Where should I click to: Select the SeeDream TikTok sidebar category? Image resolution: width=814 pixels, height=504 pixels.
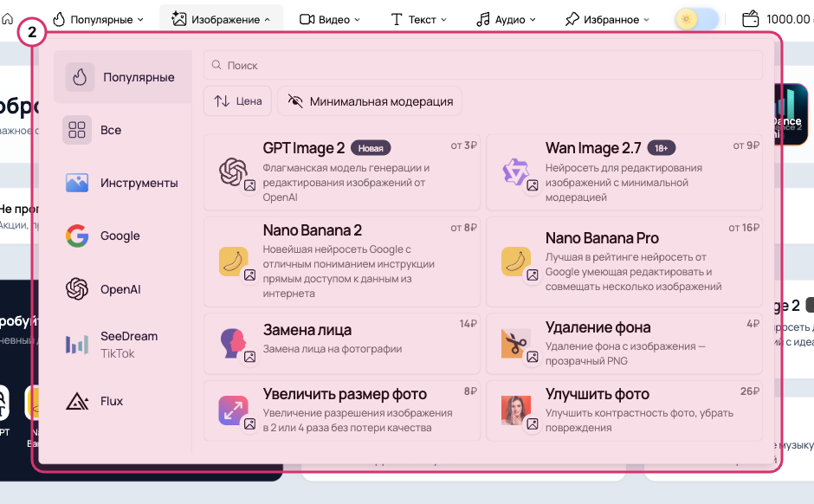(x=122, y=344)
